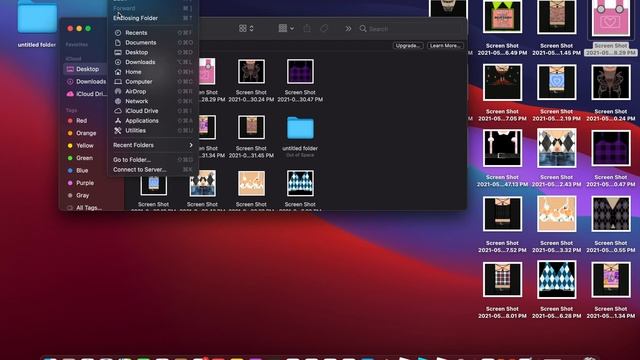Open Downloads from the Go menu
The width and height of the screenshot is (640, 360).
(x=153, y=62)
